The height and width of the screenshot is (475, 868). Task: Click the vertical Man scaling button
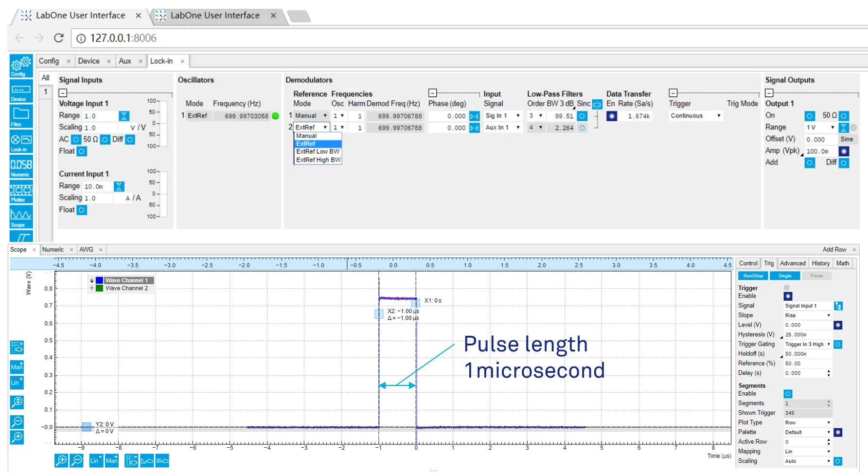pyautogui.click(x=17, y=367)
